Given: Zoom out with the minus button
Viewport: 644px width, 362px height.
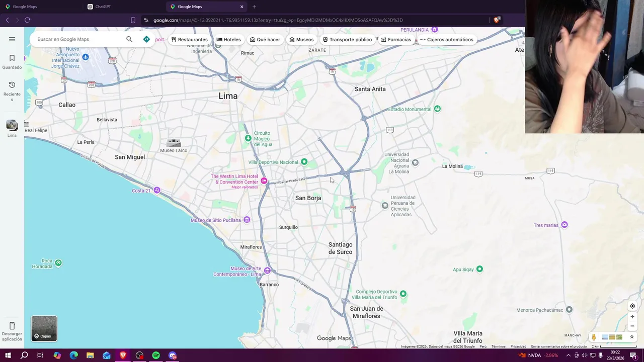Looking at the screenshot, I should click(x=632, y=326).
